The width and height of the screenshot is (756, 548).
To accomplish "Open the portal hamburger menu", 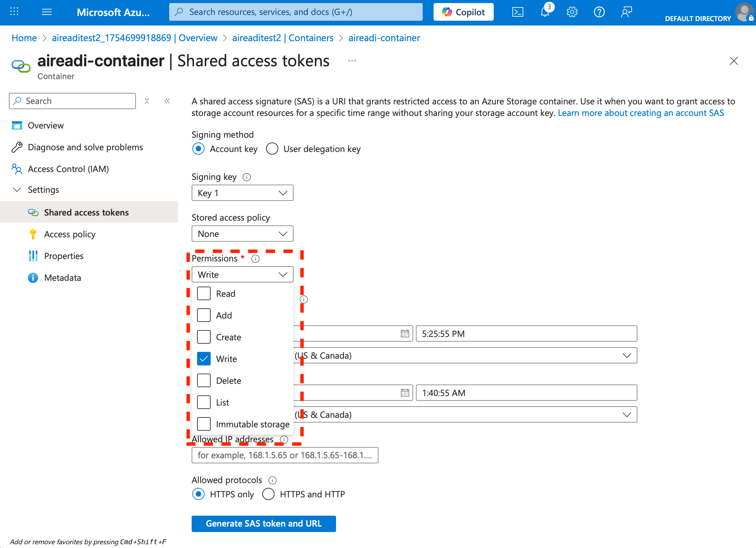I will [47, 12].
